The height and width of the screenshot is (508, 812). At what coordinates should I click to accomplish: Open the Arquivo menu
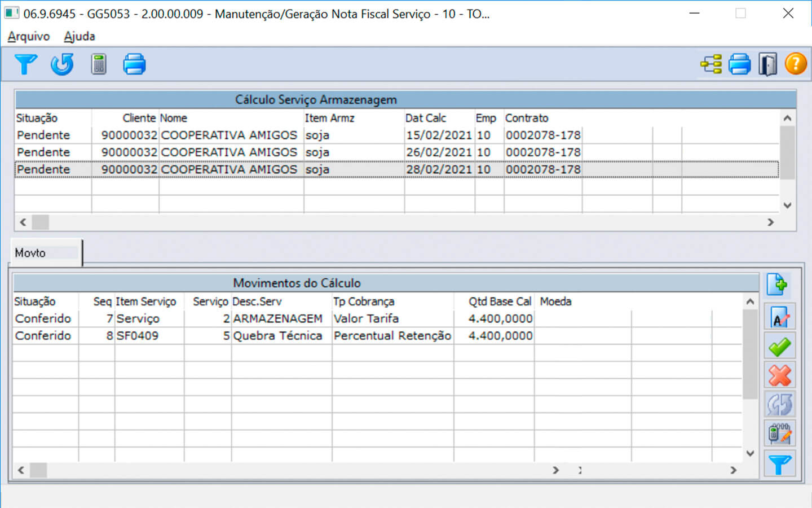pyautogui.click(x=29, y=37)
